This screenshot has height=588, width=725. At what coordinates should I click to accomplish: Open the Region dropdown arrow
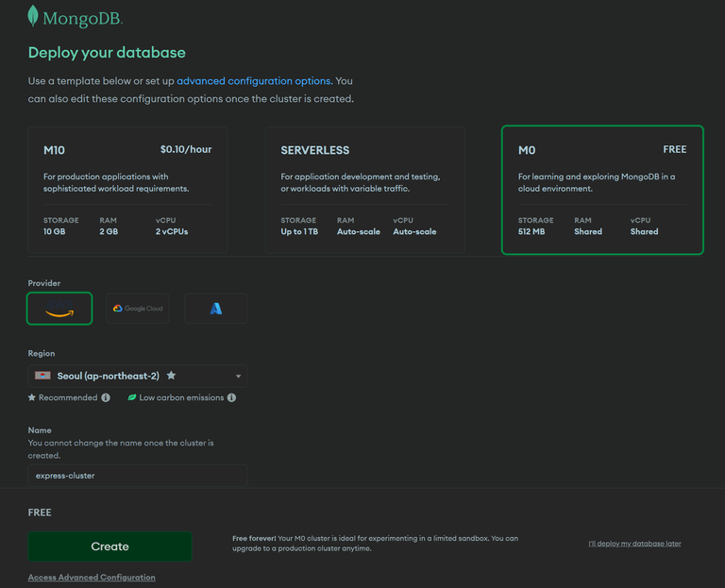click(239, 376)
